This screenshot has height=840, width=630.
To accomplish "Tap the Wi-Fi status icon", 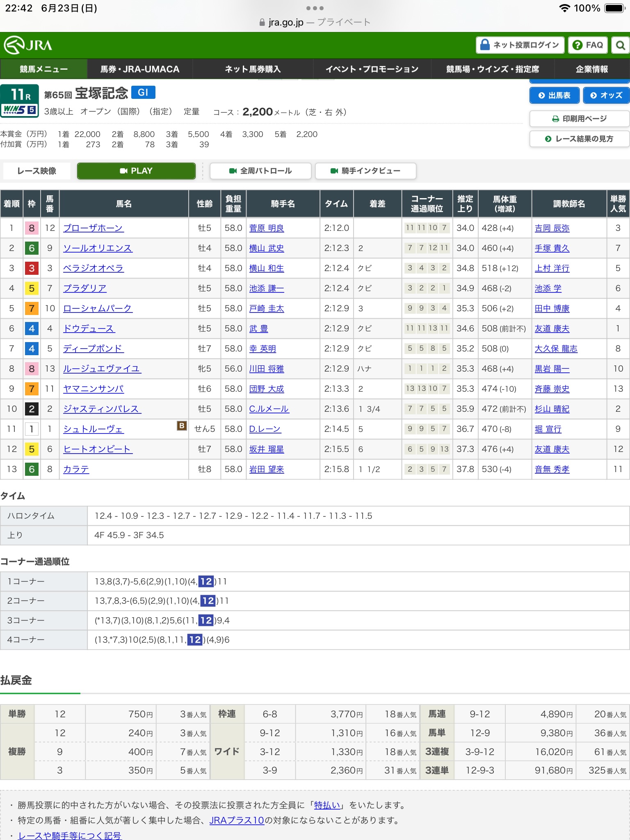I will point(565,8).
